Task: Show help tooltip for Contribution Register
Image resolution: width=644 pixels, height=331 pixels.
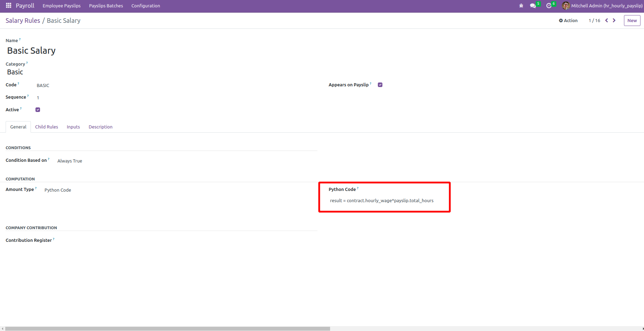Action: click(x=54, y=239)
